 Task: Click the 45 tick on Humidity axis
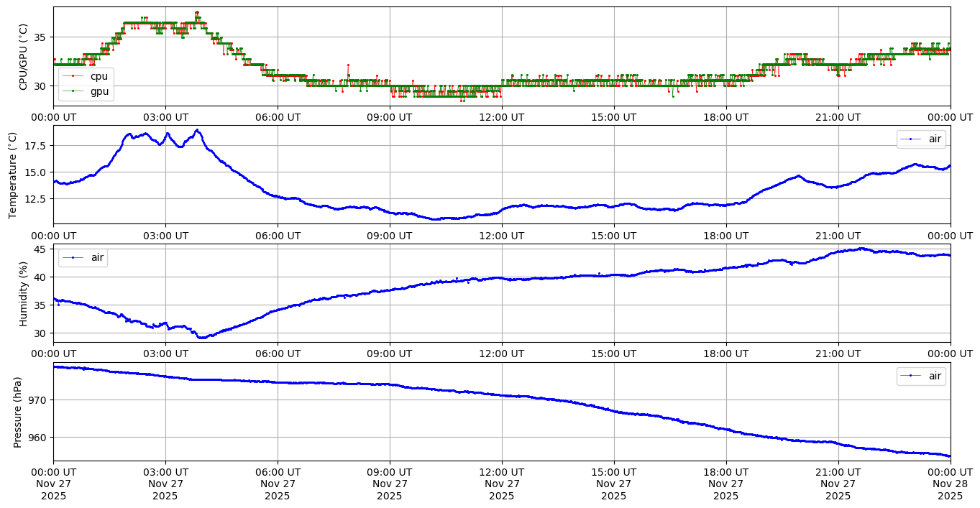41,249
